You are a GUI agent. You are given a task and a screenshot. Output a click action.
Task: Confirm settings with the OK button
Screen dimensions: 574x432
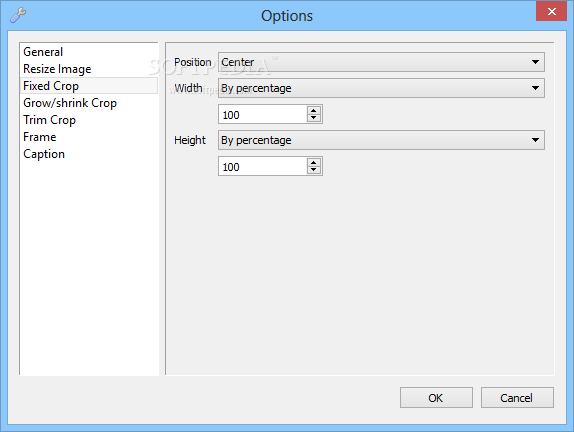point(436,398)
